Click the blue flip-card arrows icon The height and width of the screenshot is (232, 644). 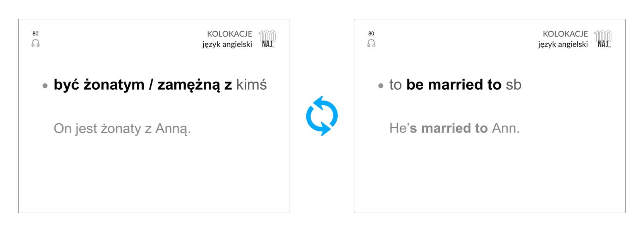point(322,116)
